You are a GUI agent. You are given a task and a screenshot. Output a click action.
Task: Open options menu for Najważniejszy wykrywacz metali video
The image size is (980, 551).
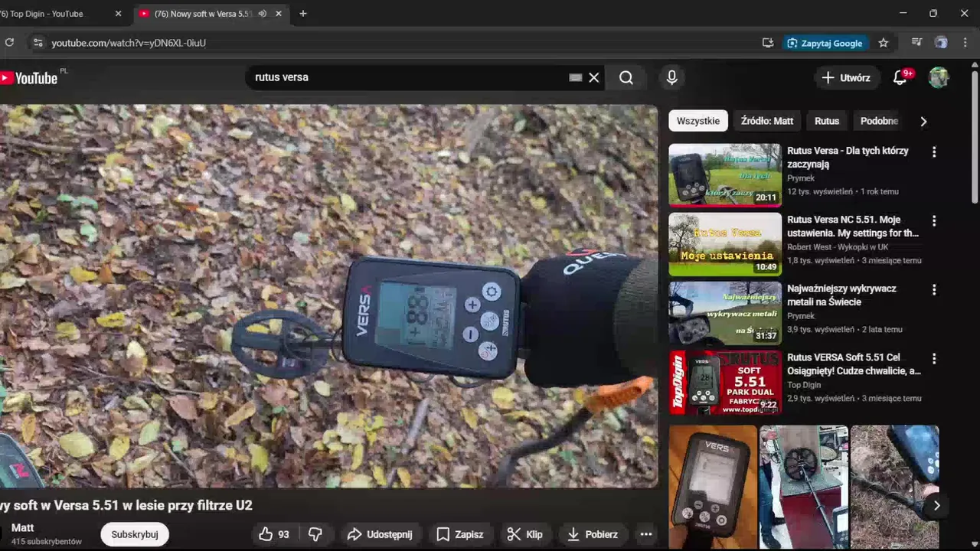(x=934, y=290)
